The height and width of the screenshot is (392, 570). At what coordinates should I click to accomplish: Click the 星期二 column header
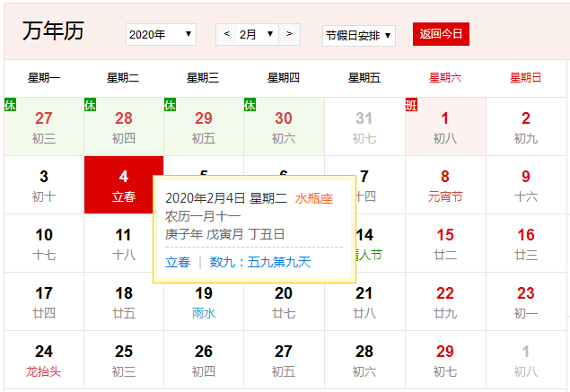[123, 78]
